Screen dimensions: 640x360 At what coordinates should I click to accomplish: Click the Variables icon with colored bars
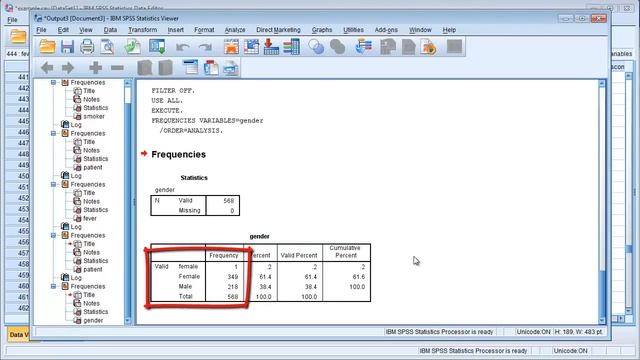[291, 47]
